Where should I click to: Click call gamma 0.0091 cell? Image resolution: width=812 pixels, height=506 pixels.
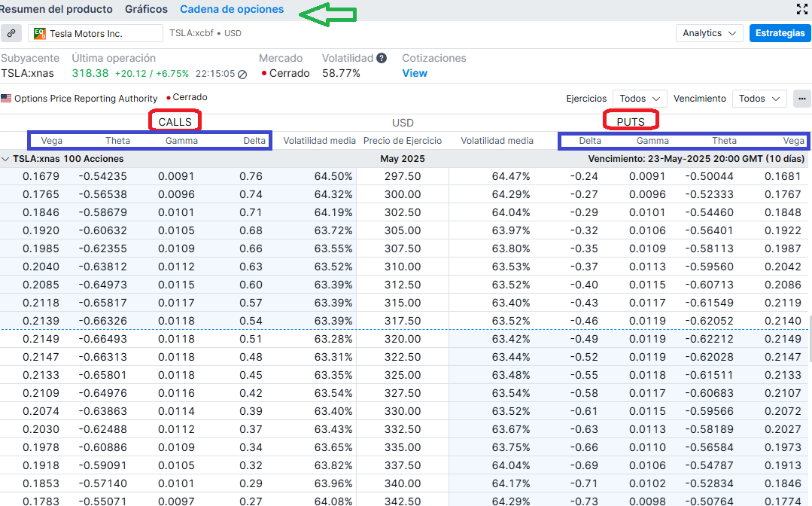click(177, 177)
